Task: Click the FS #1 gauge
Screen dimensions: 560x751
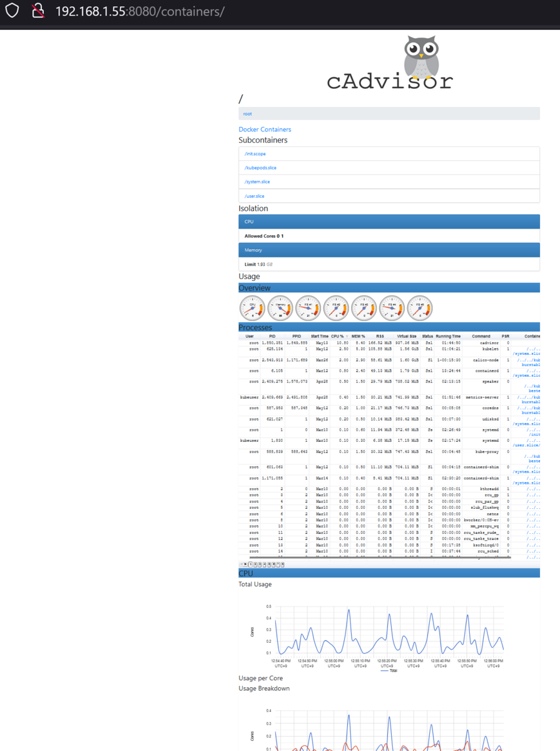Action: tap(308, 309)
